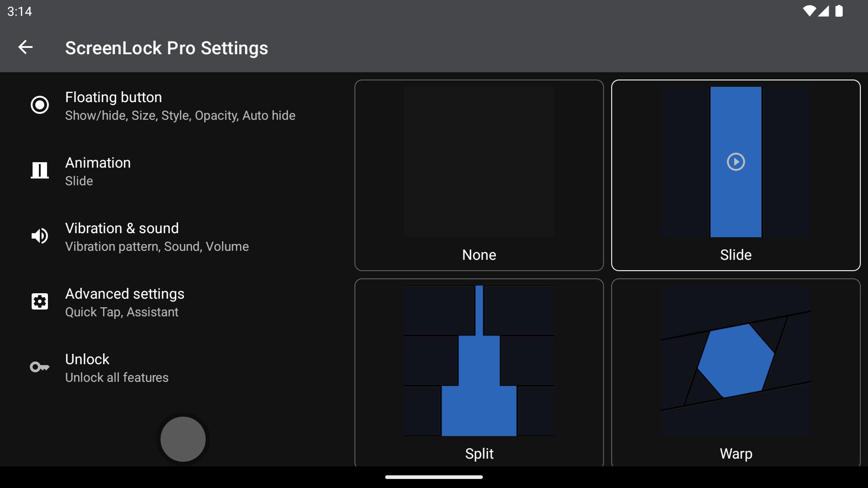Tap Unlock all features
The width and height of the screenshot is (868, 488).
point(117,377)
